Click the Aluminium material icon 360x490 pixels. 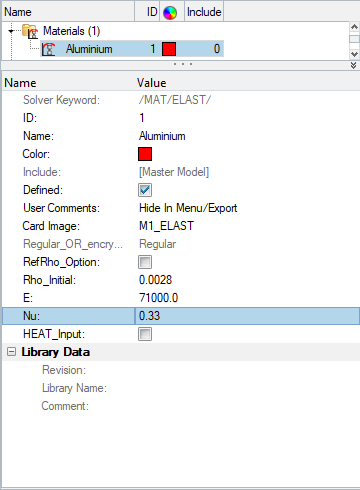pos(48,49)
